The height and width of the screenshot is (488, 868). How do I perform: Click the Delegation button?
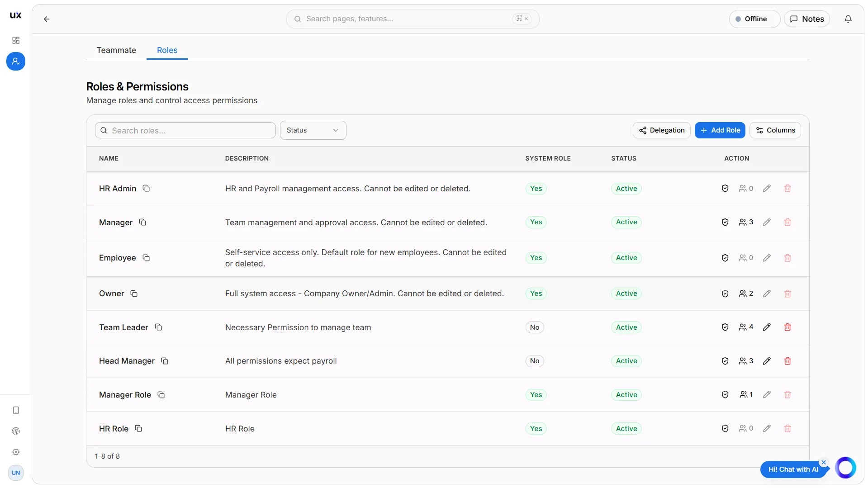pyautogui.click(x=661, y=130)
